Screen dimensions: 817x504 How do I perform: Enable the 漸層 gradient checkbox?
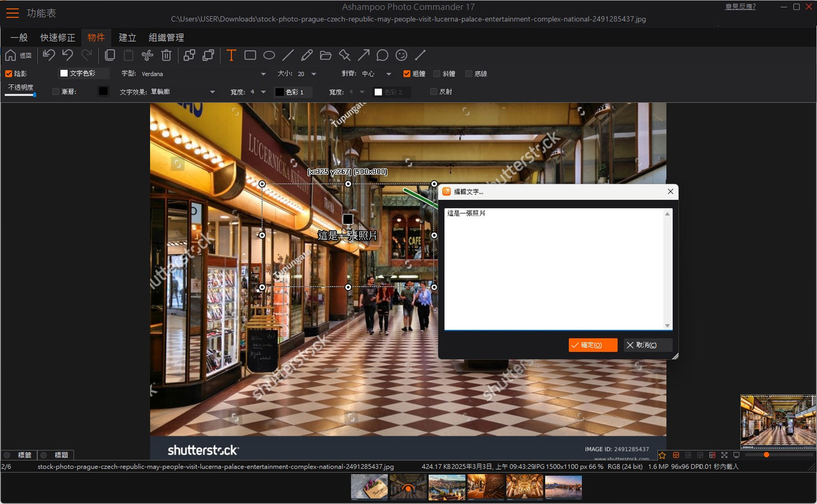(x=56, y=92)
